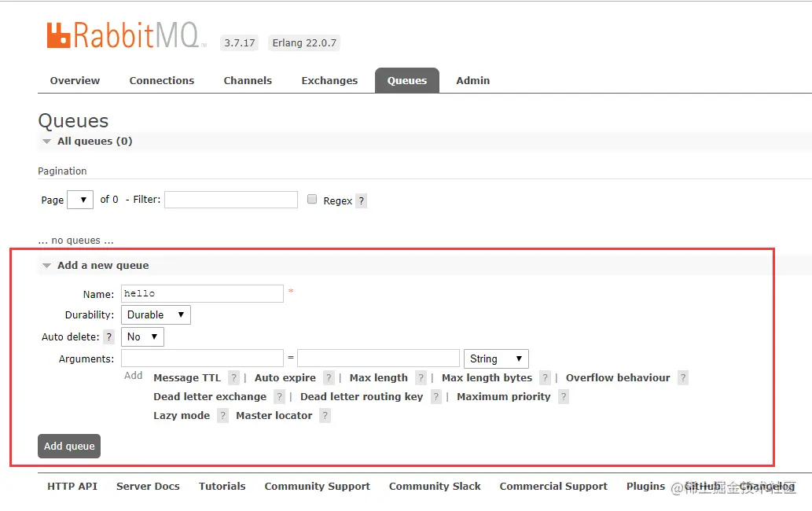Image resolution: width=812 pixels, height=511 pixels.
Task: Click the Add queue button
Action: click(x=69, y=447)
